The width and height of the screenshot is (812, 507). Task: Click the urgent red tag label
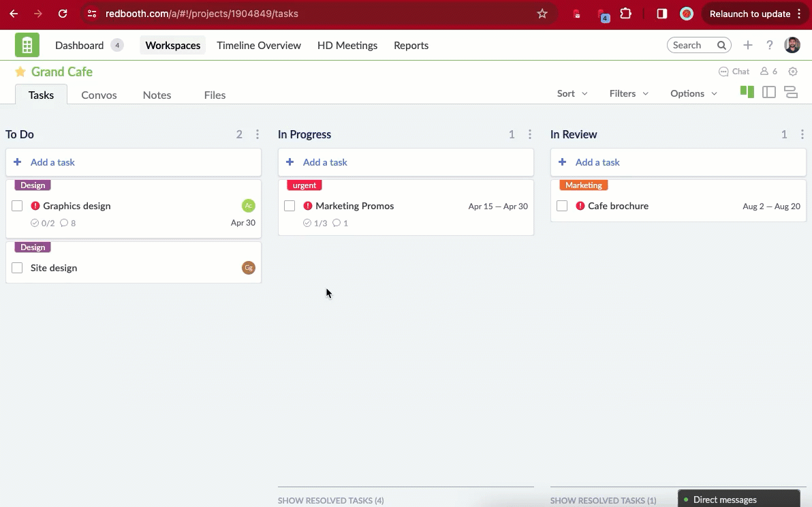click(x=304, y=185)
